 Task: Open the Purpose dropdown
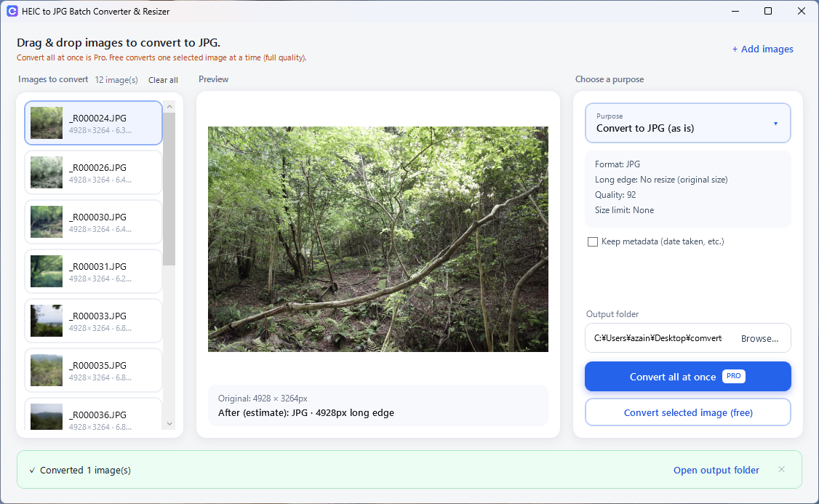(x=687, y=123)
